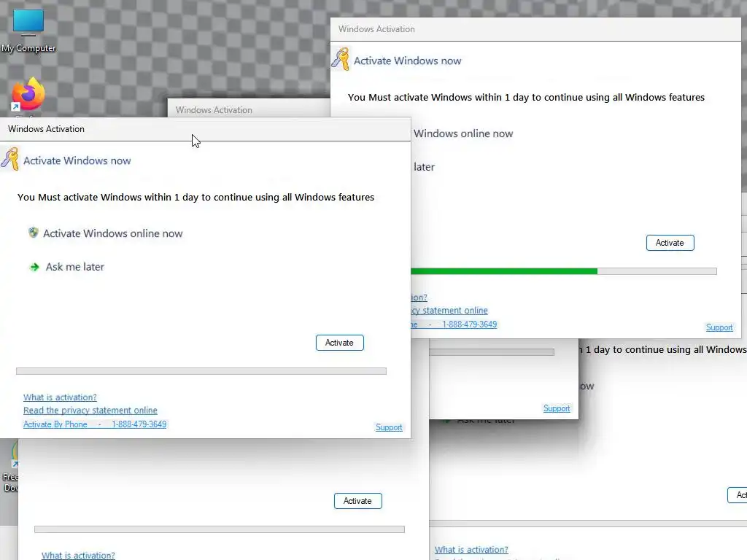Image resolution: width=747 pixels, height=560 pixels.
Task: Click the Support link in the top-right dialog
Action: 719,327
